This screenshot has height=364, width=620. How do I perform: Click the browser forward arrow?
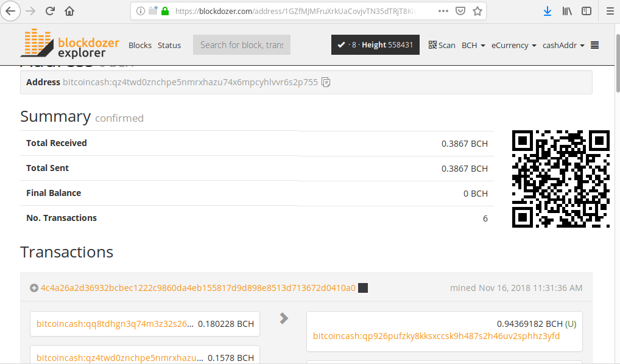point(30,11)
